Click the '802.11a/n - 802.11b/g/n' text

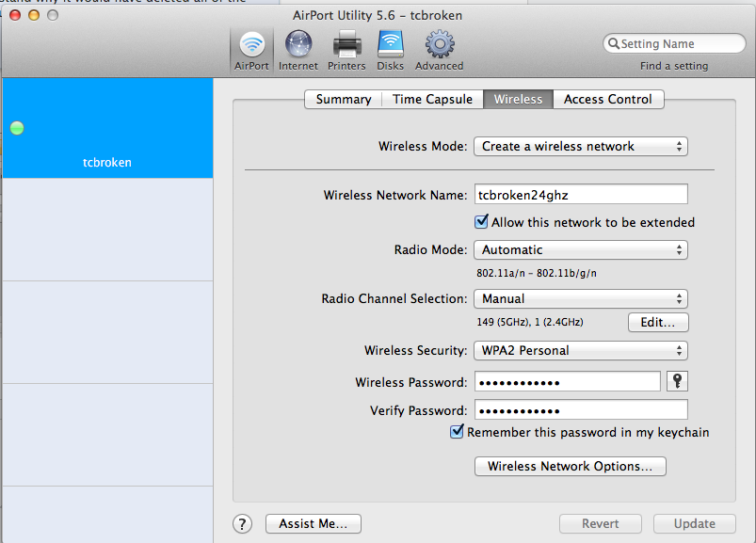536,273
